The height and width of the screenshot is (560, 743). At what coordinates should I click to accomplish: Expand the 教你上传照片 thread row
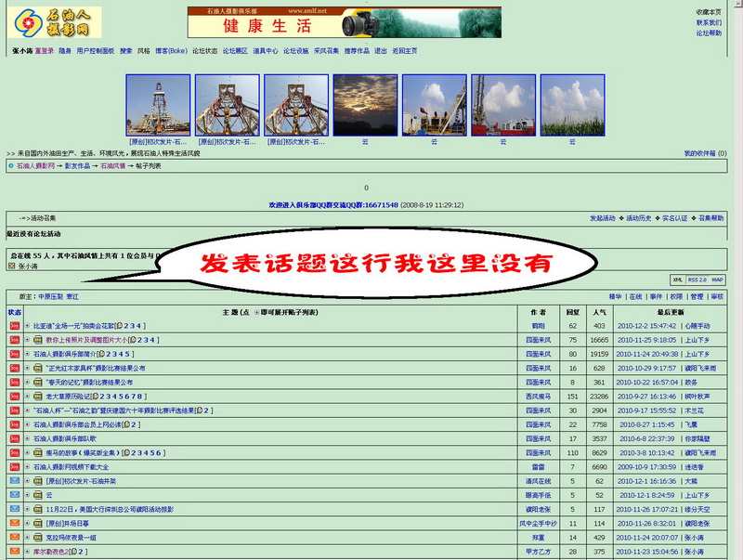[x=28, y=340]
